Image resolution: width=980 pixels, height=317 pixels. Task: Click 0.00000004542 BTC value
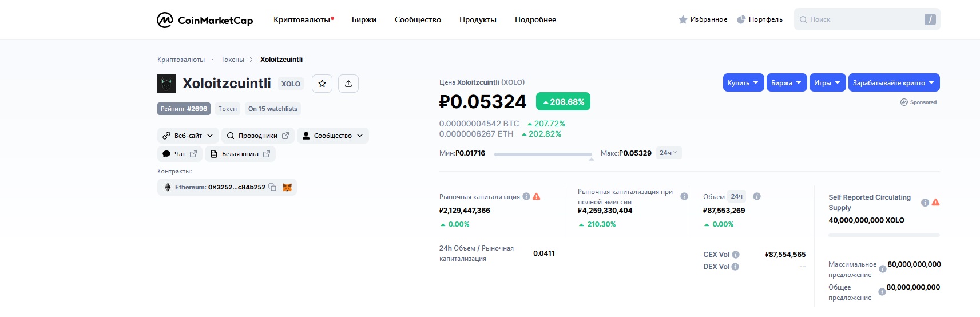tap(479, 124)
